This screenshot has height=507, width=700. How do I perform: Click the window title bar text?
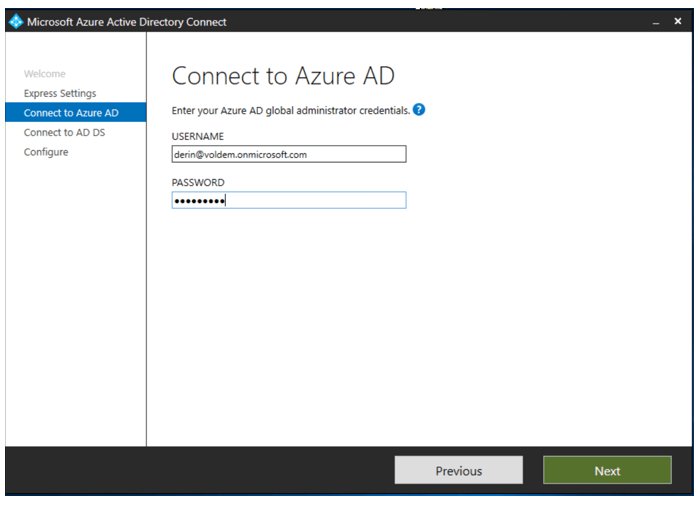pos(126,22)
